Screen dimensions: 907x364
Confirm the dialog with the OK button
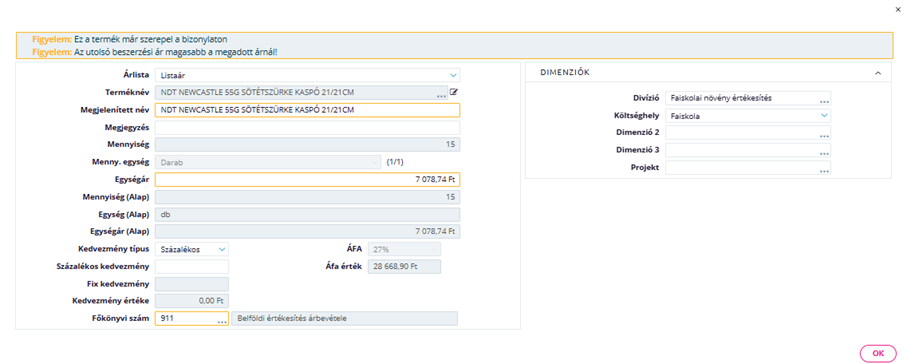click(878, 353)
